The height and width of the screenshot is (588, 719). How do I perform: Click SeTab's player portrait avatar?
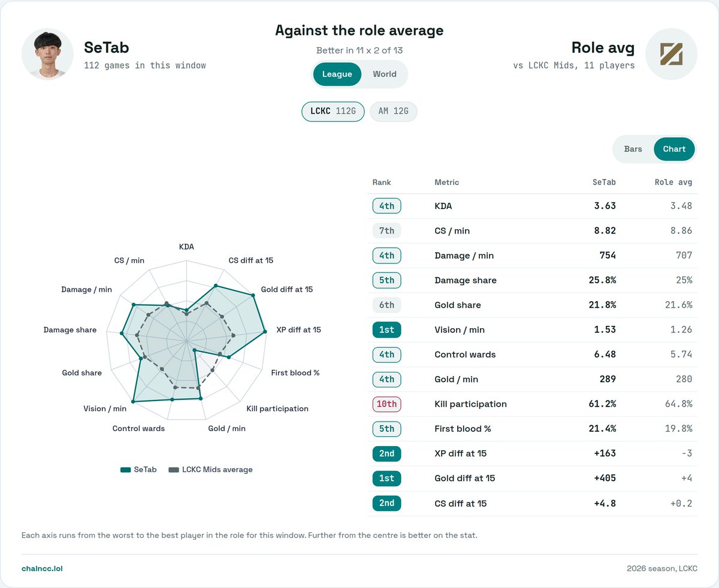coord(47,54)
